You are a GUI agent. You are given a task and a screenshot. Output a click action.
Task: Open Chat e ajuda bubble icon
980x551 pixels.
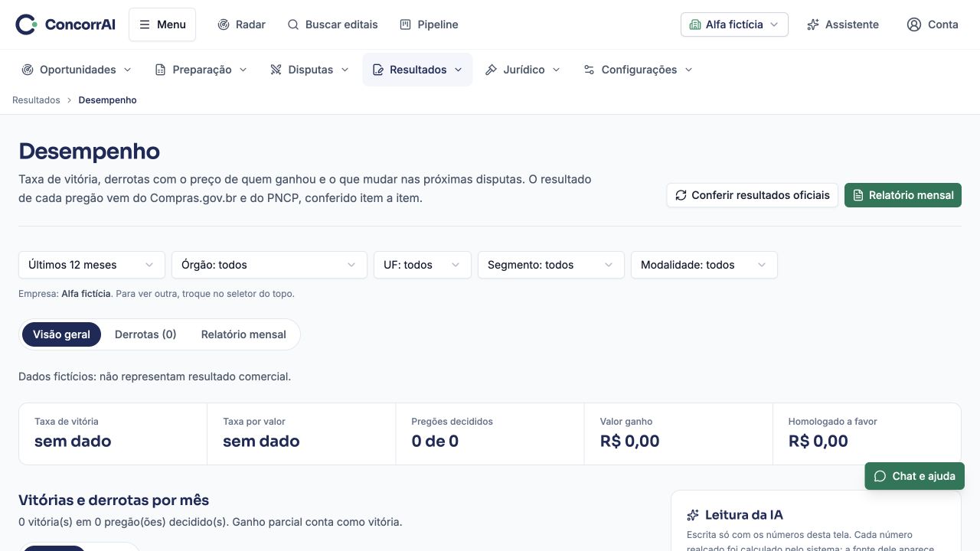pyautogui.click(x=880, y=476)
